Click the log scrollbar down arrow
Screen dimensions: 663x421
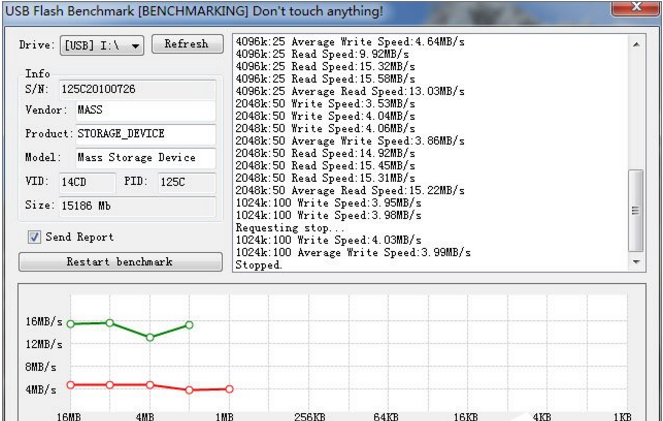(x=636, y=262)
